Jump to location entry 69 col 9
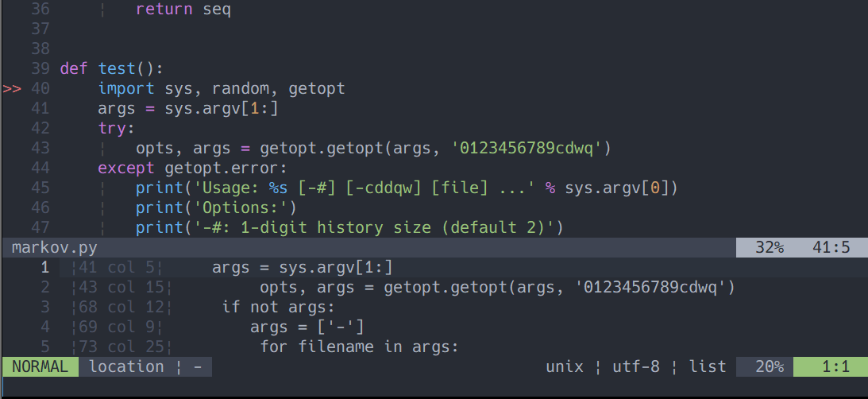This screenshot has width=868, height=399. (434, 327)
